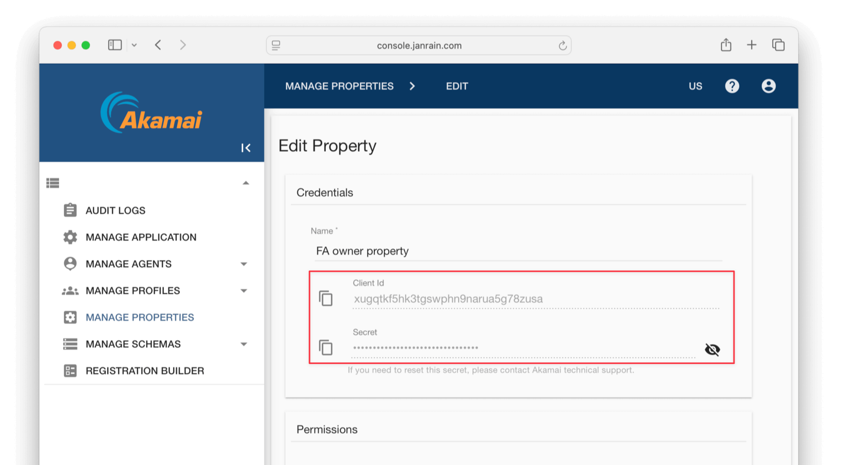The image size is (868, 465).
Task: Click the property Name input field
Action: (x=518, y=251)
